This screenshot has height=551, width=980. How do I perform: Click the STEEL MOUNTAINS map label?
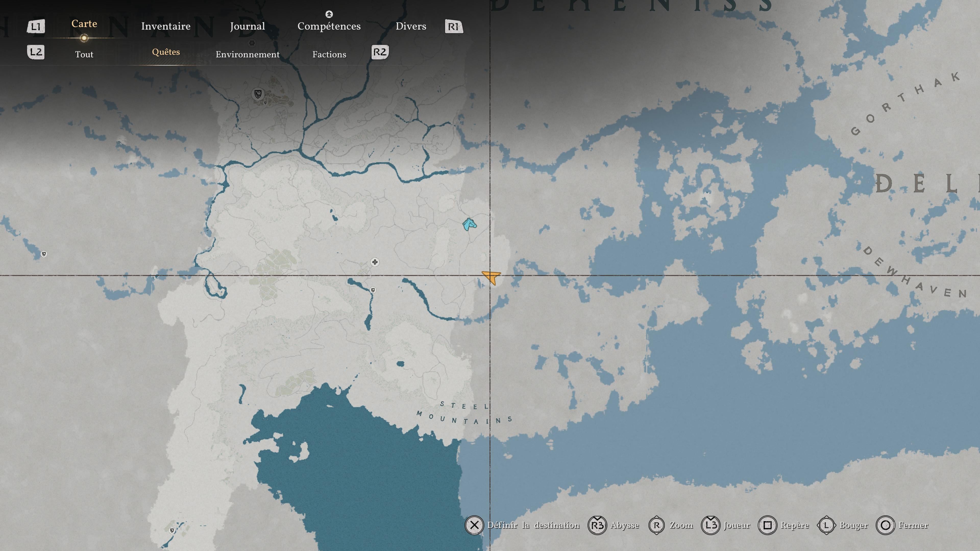coord(464,412)
